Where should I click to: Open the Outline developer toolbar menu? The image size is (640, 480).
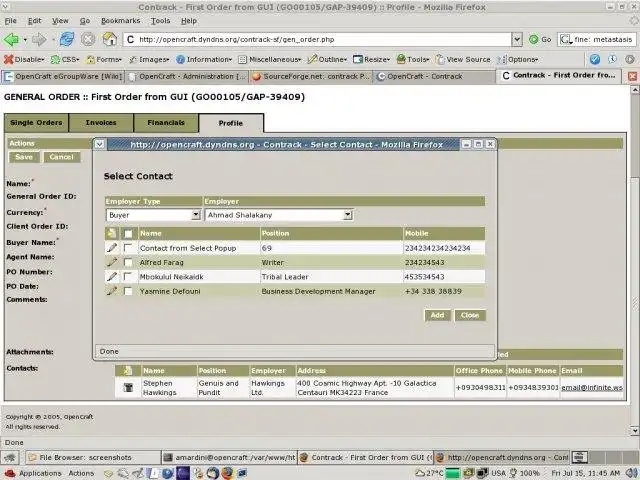(x=327, y=60)
